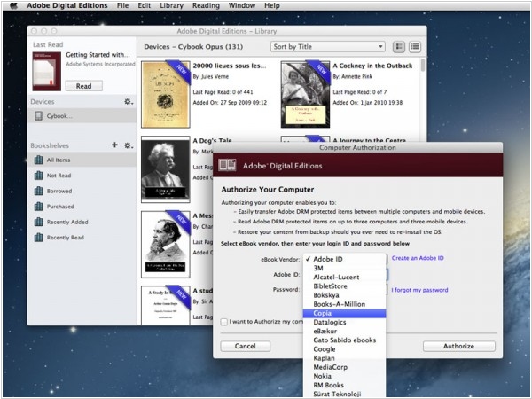Screen dimensions: 532x399
Task: Click the Authorize button
Action: tap(458, 346)
